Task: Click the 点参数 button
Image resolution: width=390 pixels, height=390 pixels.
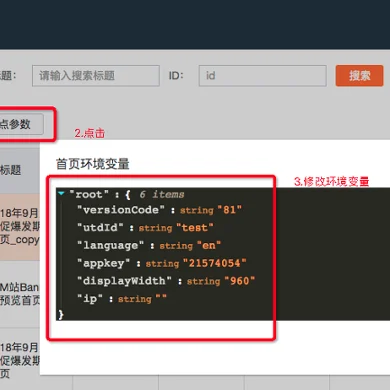Action: [21, 124]
